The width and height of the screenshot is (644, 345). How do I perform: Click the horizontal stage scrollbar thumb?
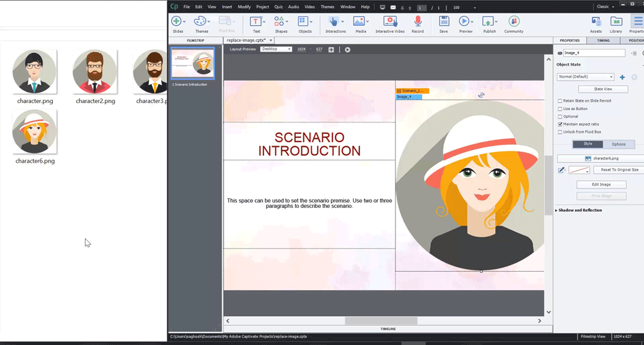[381, 321]
